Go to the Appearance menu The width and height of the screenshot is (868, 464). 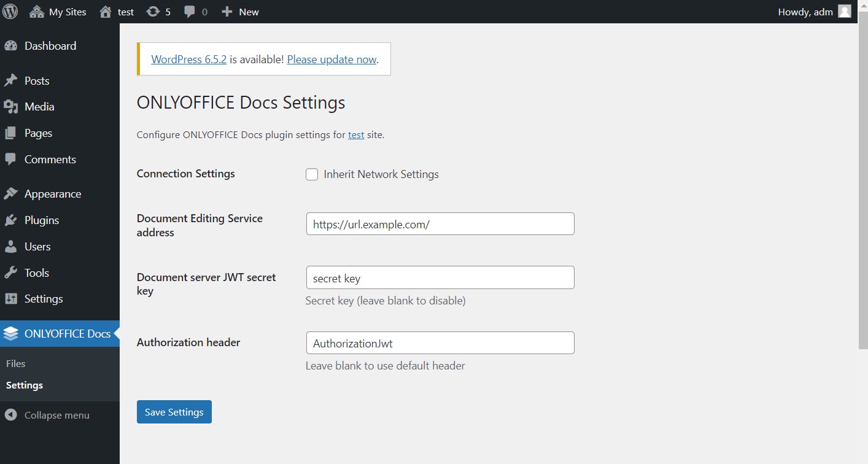click(52, 194)
